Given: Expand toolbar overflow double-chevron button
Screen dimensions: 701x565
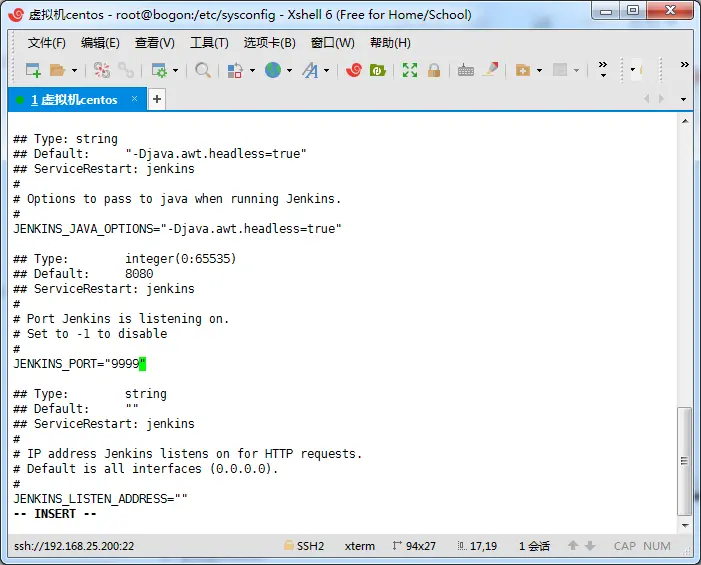Looking at the screenshot, I should [x=603, y=69].
